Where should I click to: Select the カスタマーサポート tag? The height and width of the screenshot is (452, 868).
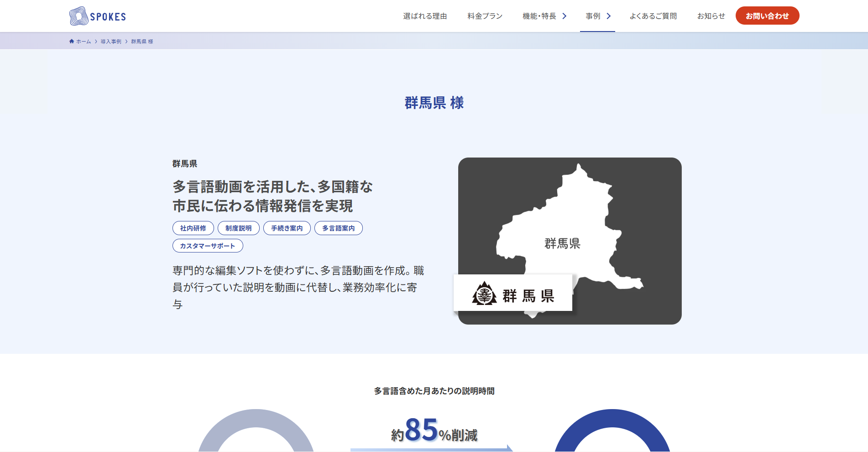pos(208,246)
